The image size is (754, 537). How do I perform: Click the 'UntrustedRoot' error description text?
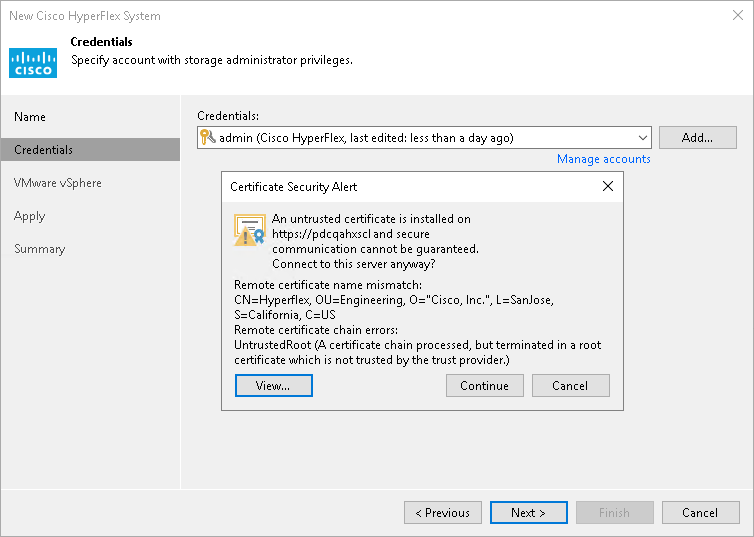tap(417, 352)
